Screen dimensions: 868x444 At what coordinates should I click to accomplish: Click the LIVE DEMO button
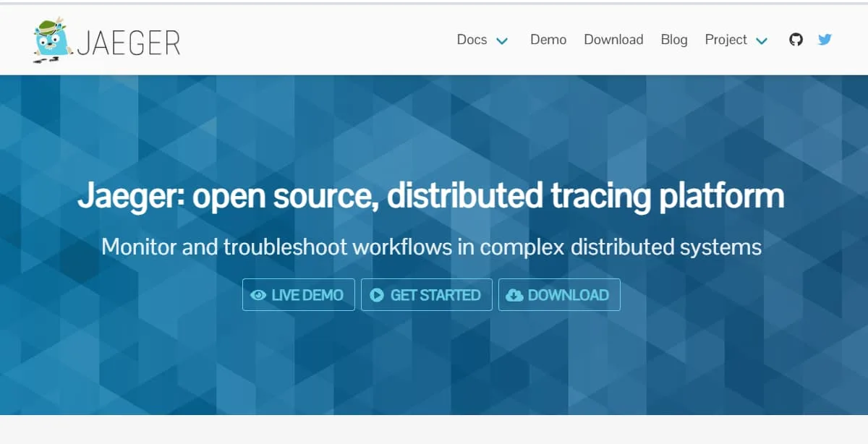pyautogui.click(x=298, y=295)
